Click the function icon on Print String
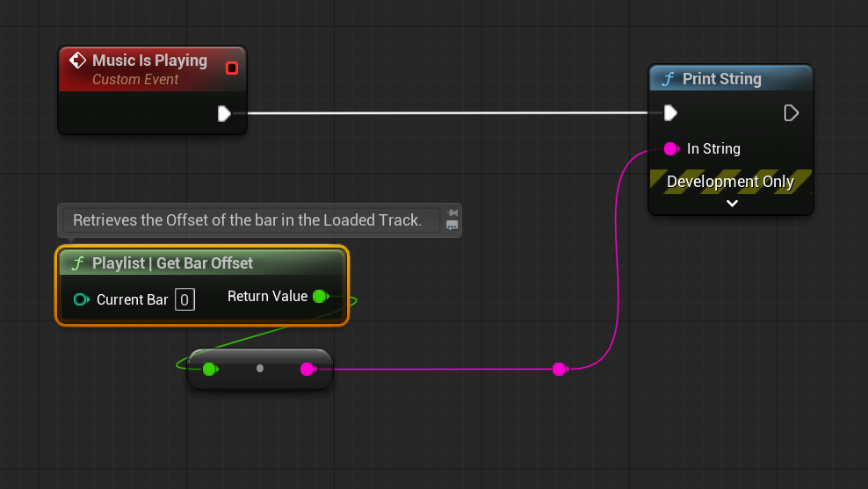 pyautogui.click(x=668, y=79)
